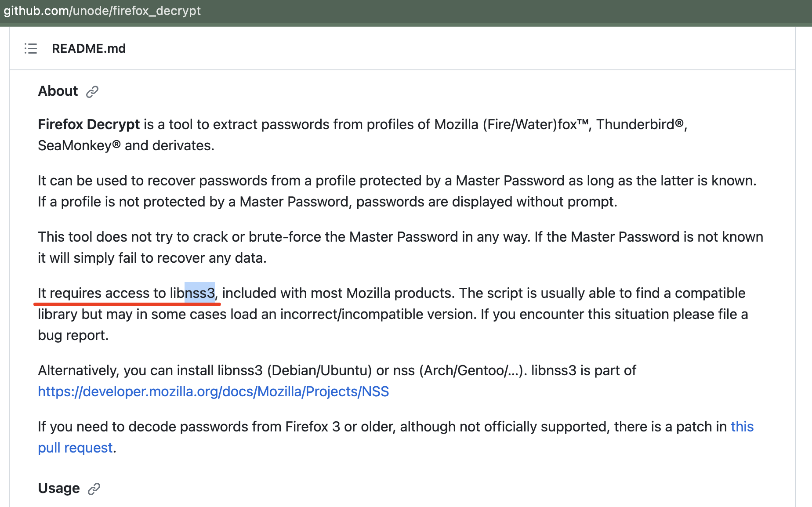Click the word "SeaMonkey®" in the description
Screen dimensions: 812x507
(79, 145)
